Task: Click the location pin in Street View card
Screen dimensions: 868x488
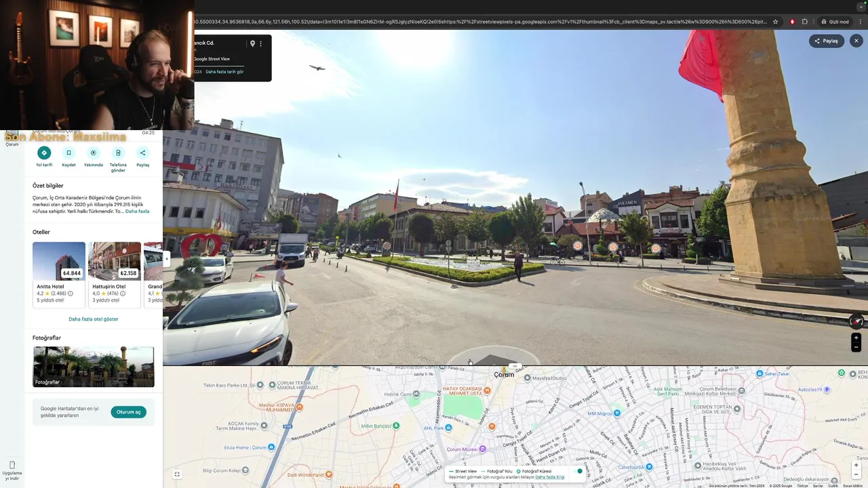Action: click(x=252, y=43)
